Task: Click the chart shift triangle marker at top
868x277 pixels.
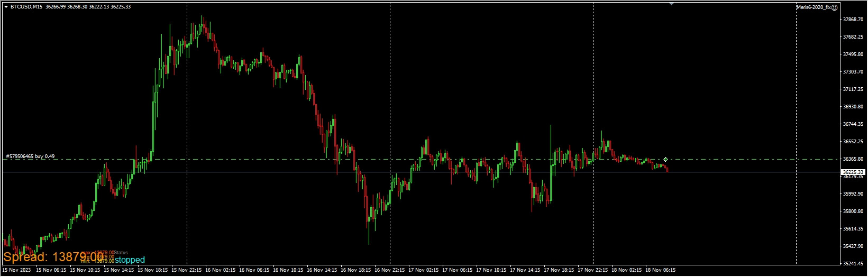Action: coord(671,4)
